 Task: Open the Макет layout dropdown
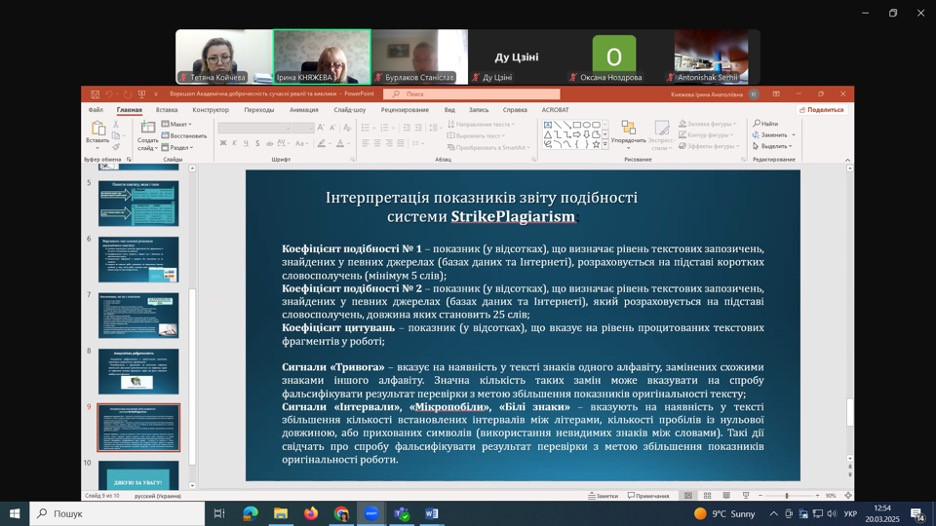pyautogui.click(x=177, y=124)
